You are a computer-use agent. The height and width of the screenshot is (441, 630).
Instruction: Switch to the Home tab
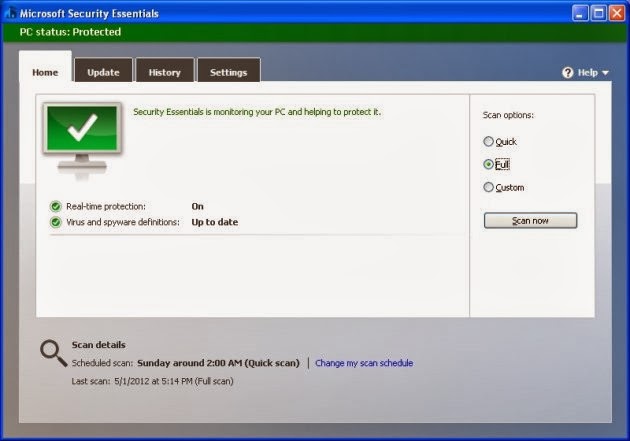coord(45,67)
